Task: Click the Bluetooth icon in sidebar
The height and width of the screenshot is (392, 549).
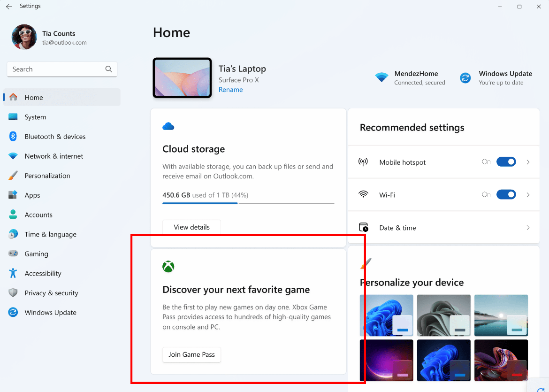Action: click(x=13, y=136)
